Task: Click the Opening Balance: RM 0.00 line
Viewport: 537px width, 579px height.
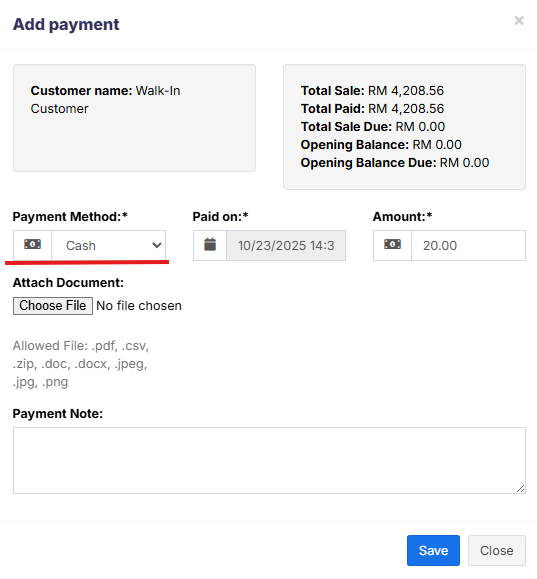Action: click(x=381, y=145)
